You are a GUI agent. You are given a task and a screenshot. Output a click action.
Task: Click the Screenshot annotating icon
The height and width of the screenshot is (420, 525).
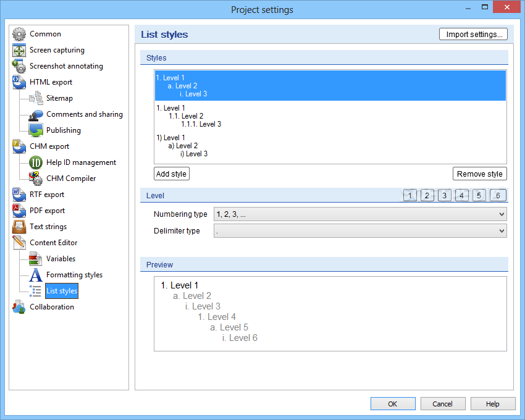(x=19, y=66)
